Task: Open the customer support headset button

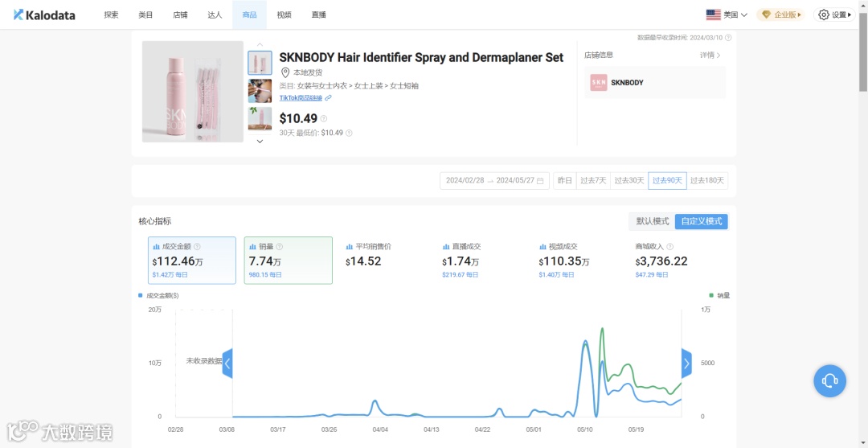Action: (x=829, y=380)
